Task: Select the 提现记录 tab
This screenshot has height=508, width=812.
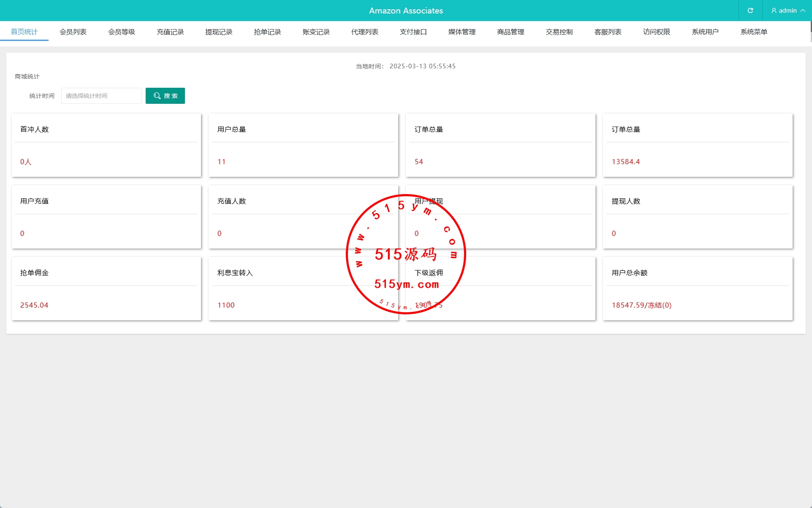Action: (x=219, y=32)
